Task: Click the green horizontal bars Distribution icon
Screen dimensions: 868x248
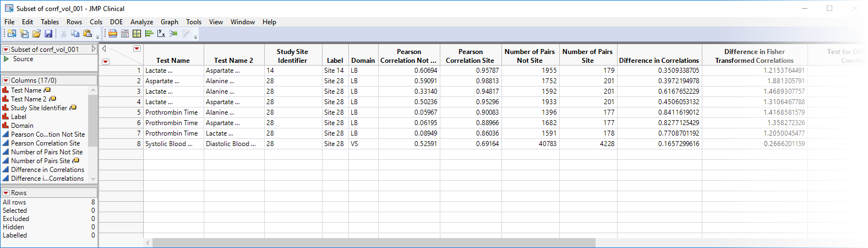Action: [149, 34]
